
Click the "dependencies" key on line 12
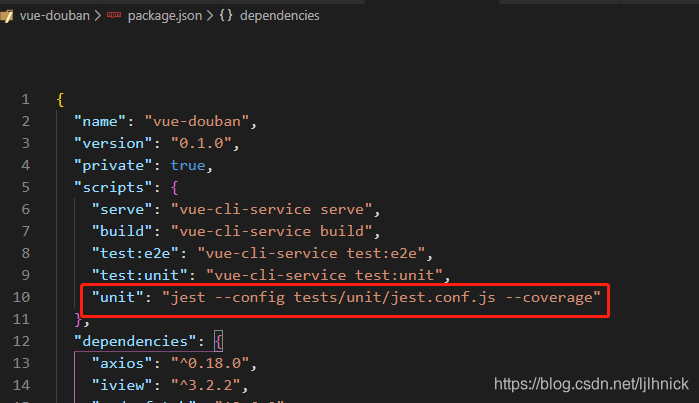pos(135,341)
